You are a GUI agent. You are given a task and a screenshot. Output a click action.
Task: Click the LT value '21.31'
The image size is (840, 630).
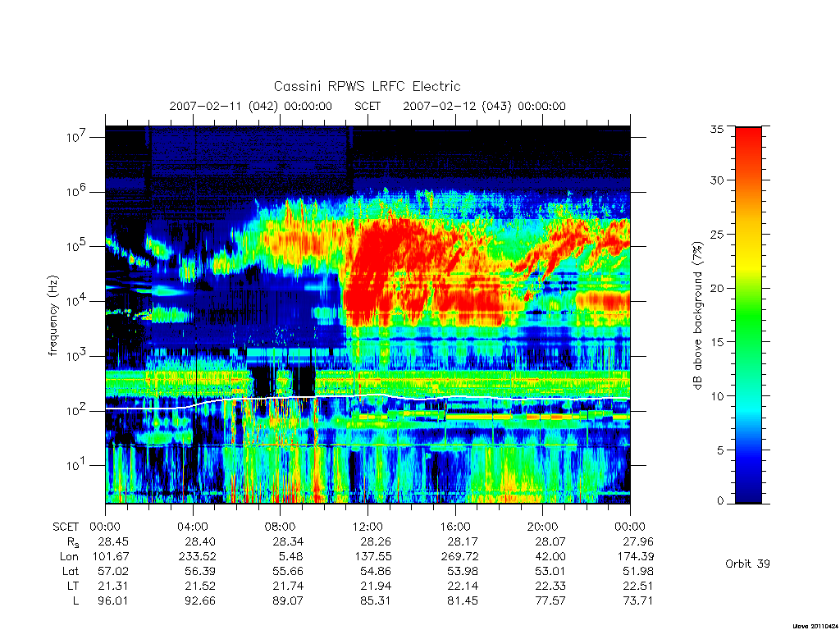113,586
